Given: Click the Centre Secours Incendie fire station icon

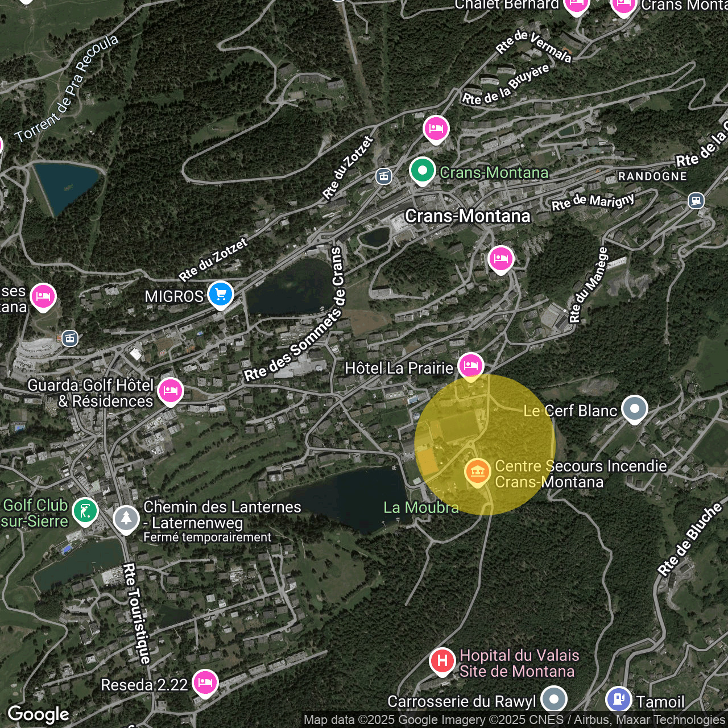Looking at the screenshot, I should pos(477,471).
